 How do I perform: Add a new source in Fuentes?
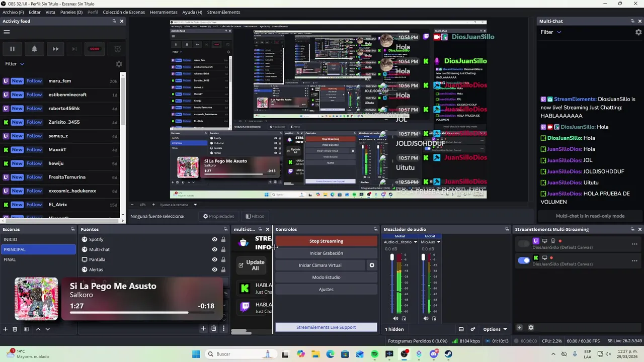tap(203, 328)
